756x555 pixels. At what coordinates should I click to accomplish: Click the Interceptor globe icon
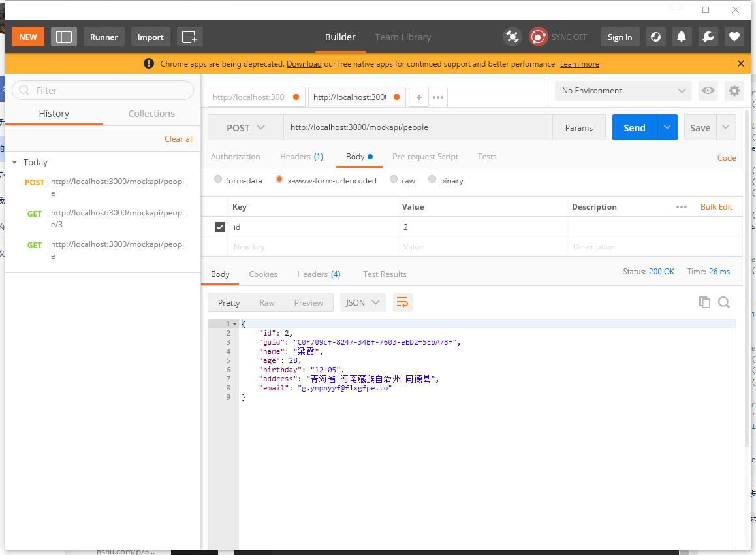coord(655,37)
